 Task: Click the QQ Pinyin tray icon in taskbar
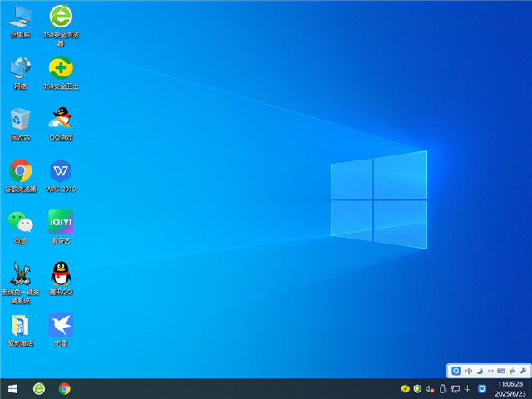coord(482,389)
